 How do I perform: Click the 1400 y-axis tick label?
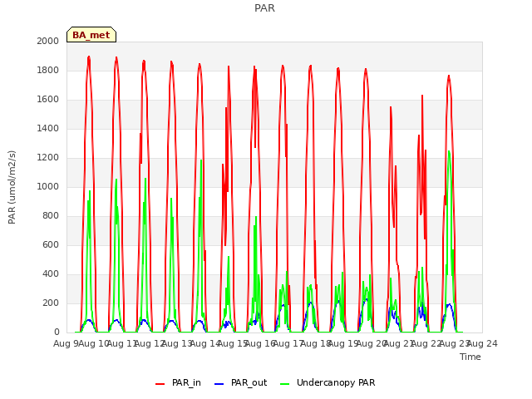pyautogui.click(x=48, y=129)
